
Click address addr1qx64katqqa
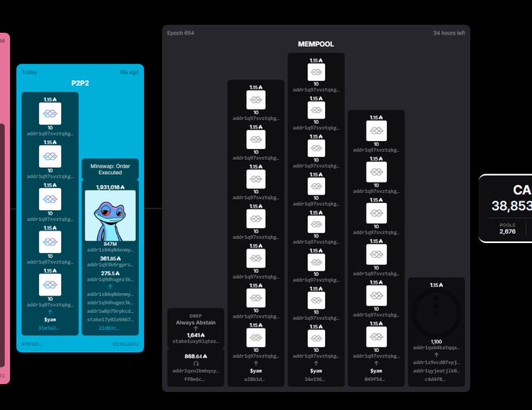click(436, 347)
